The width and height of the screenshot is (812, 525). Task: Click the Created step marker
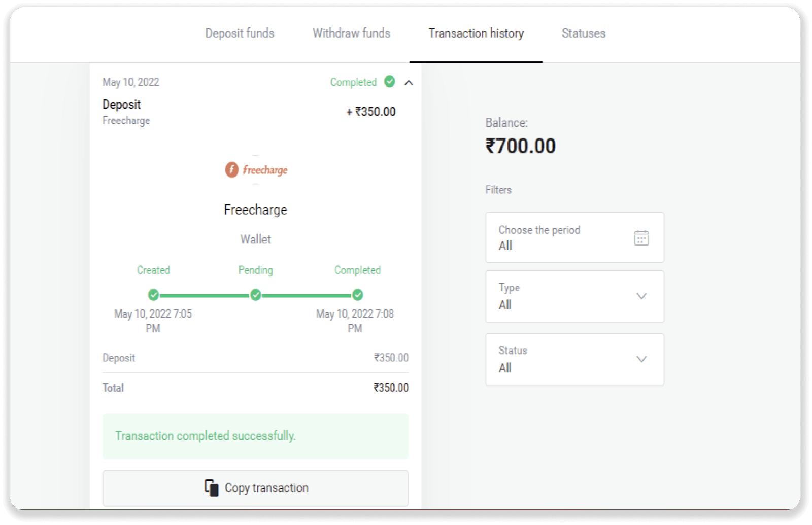pyautogui.click(x=153, y=295)
